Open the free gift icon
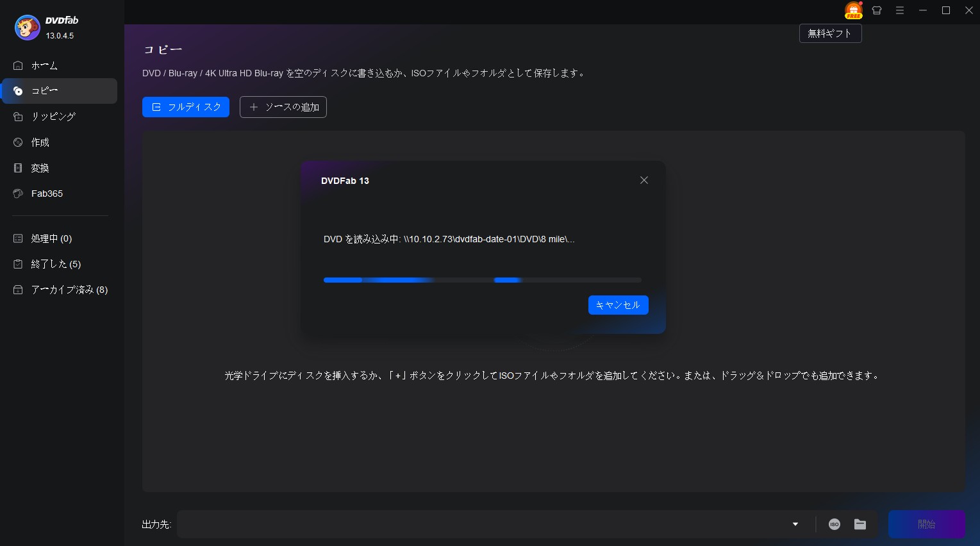 point(853,11)
